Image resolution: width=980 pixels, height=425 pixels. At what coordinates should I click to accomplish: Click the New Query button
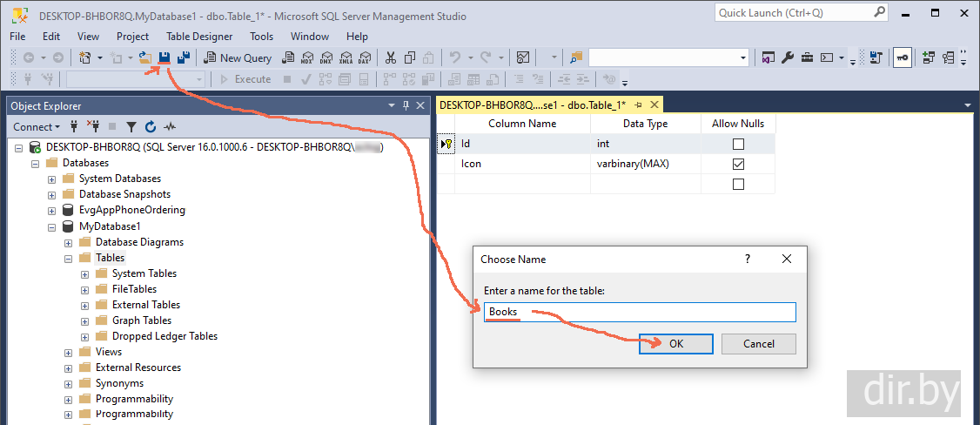tap(238, 57)
